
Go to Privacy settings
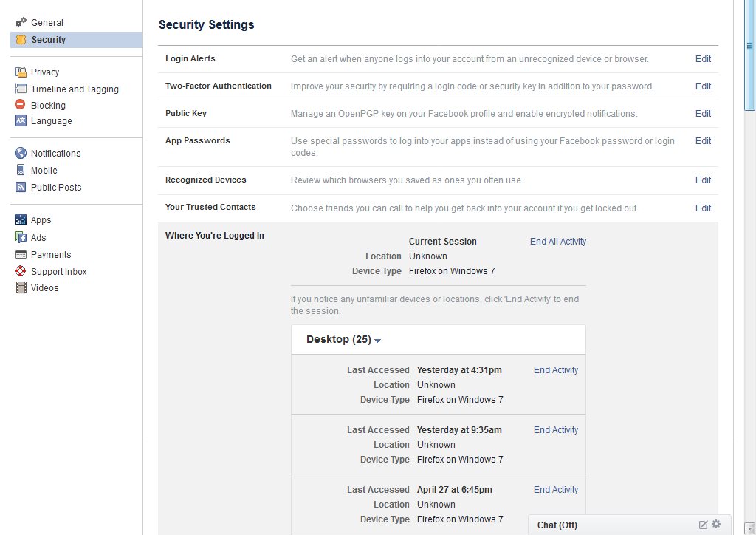pos(45,72)
